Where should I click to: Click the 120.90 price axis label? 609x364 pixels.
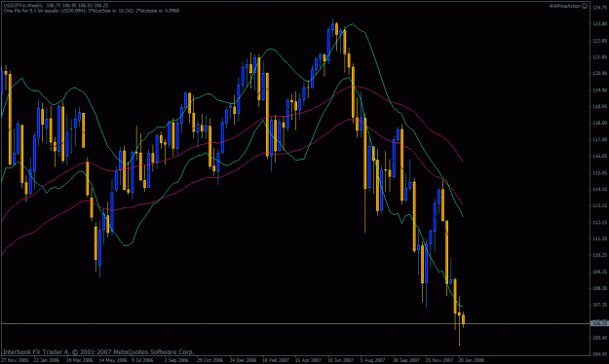pos(599,73)
